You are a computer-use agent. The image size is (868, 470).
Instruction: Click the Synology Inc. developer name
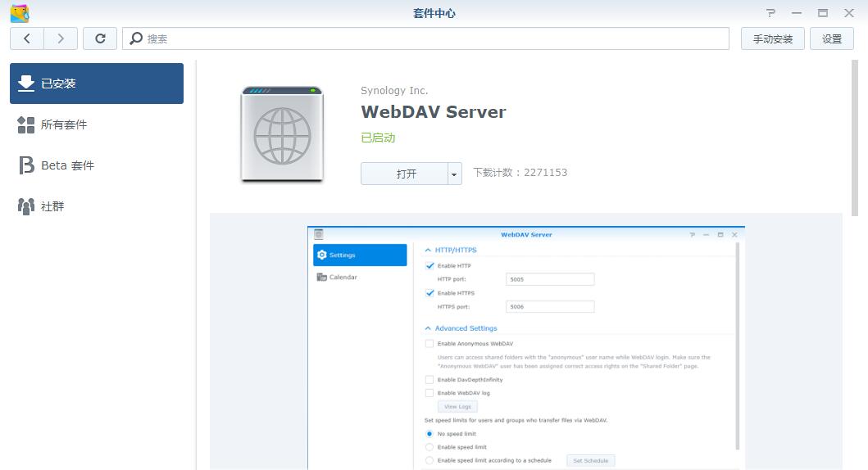click(x=394, y=91)
